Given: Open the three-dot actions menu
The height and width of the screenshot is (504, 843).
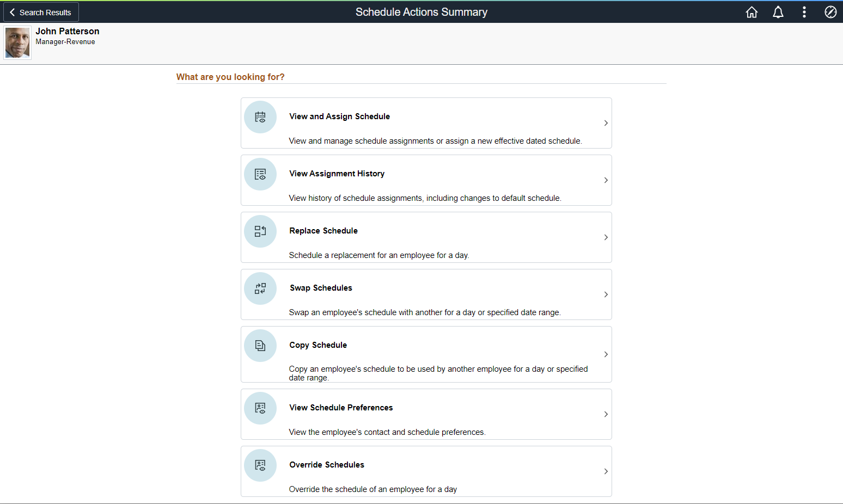Looking at the screenshot, I should 804,12.
